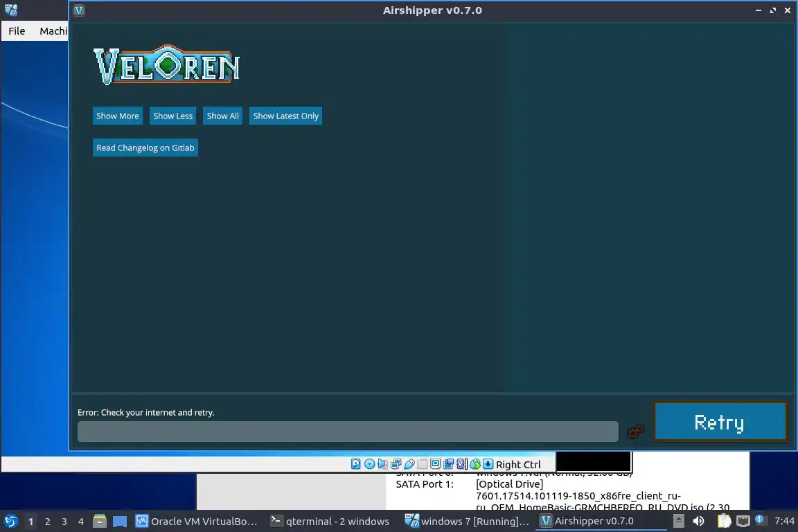
Task: Open Read Changelog on Gitlab link
Action: [x=145, y=148]
